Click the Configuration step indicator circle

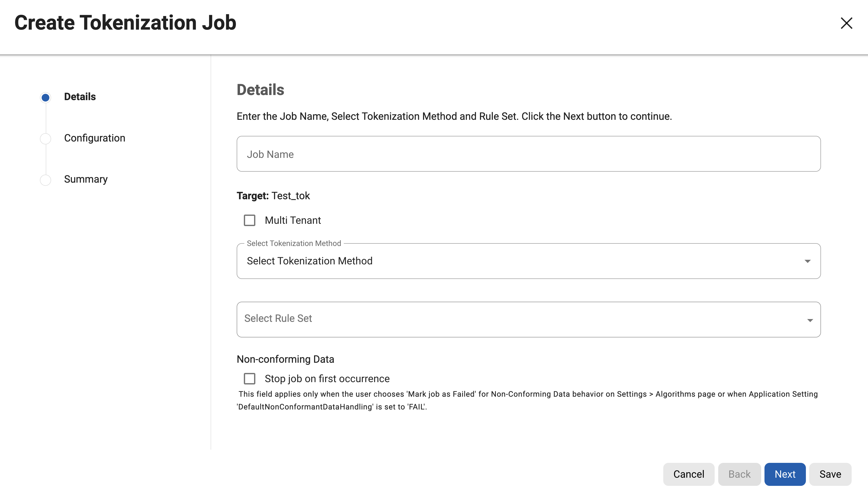pos(45,138)
